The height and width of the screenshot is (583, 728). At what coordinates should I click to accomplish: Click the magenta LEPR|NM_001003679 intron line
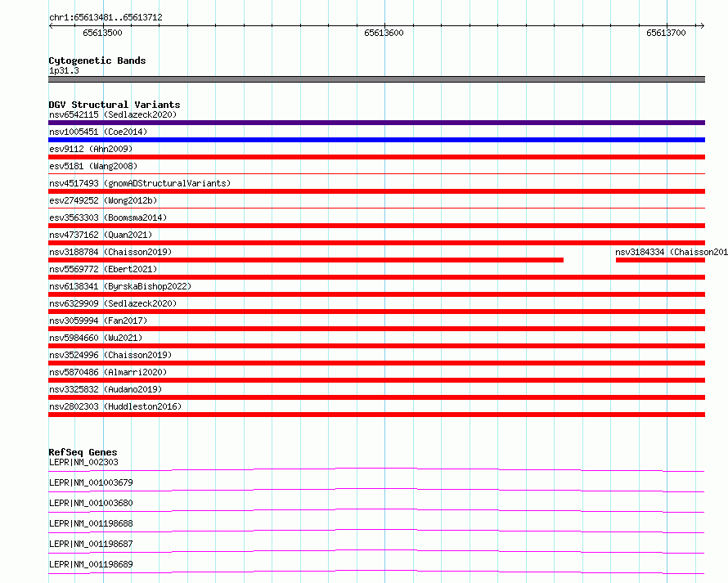tap(376, 490)
